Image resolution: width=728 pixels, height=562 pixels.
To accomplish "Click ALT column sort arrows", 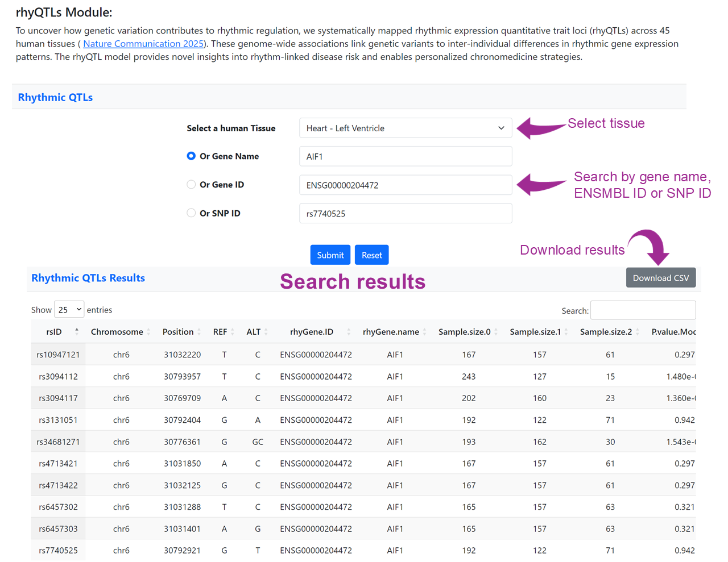I will (266, 332).
